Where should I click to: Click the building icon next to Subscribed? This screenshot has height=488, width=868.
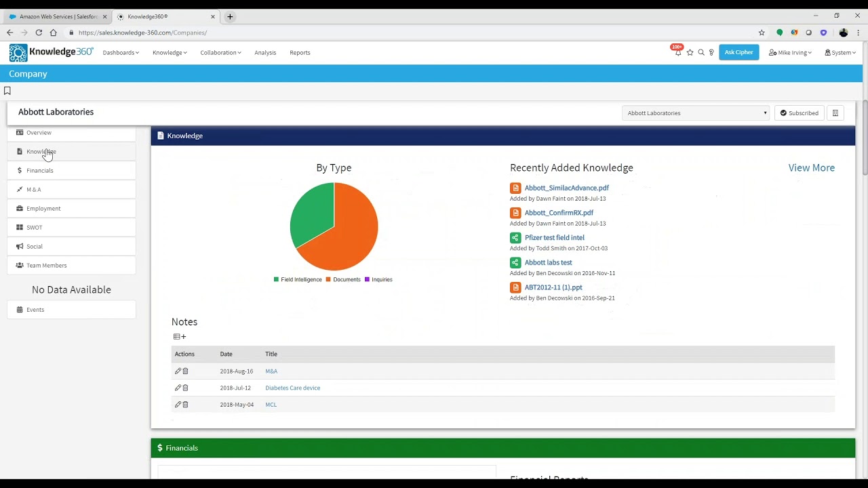(x=835, y=113)
